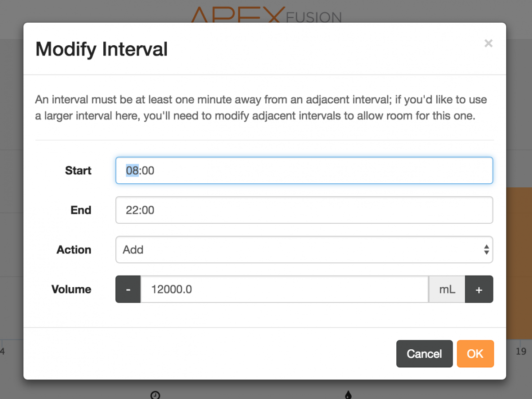
Task: Click the mL unit box
Action: (x=447, y=289)
